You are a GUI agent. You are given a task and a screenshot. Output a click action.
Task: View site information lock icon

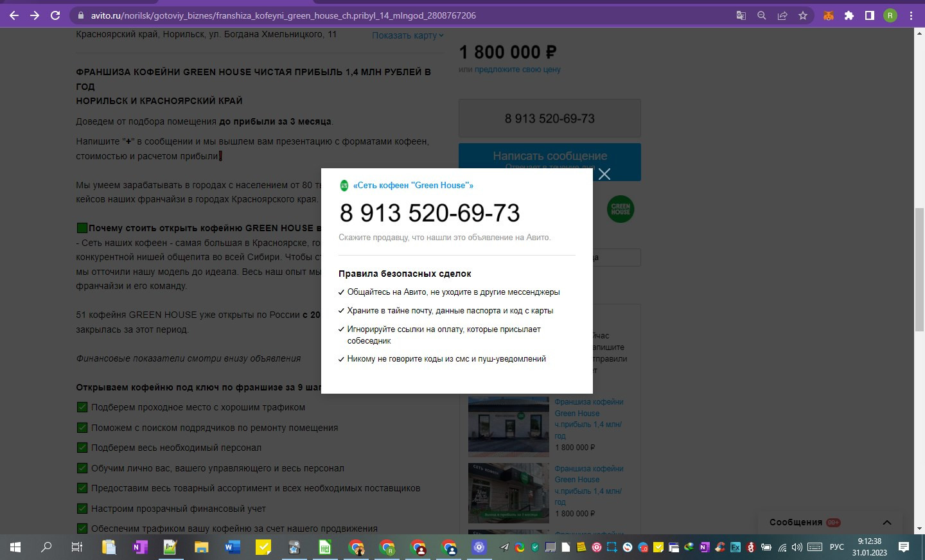click(80, 15)
